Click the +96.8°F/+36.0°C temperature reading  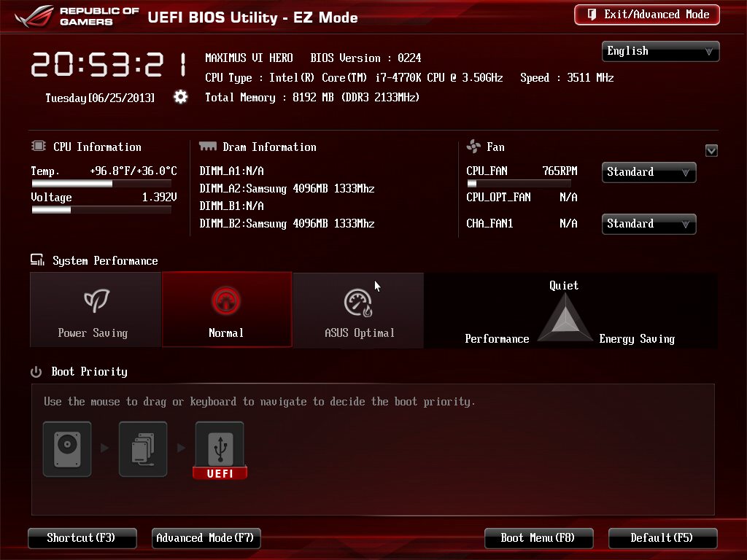coord(133,171)
